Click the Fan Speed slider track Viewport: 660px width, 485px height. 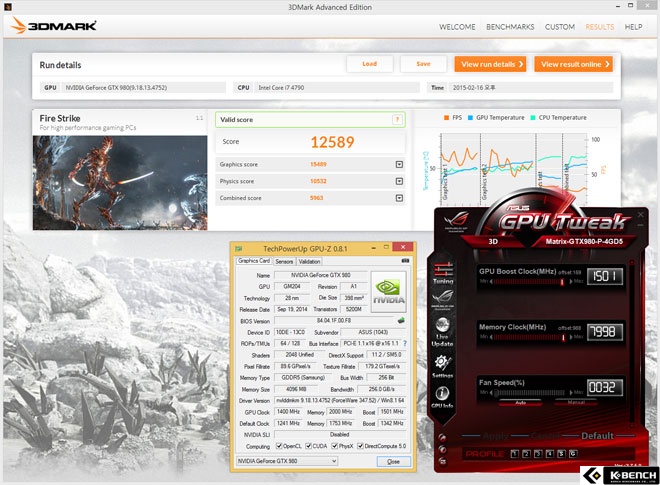point(530,393)
